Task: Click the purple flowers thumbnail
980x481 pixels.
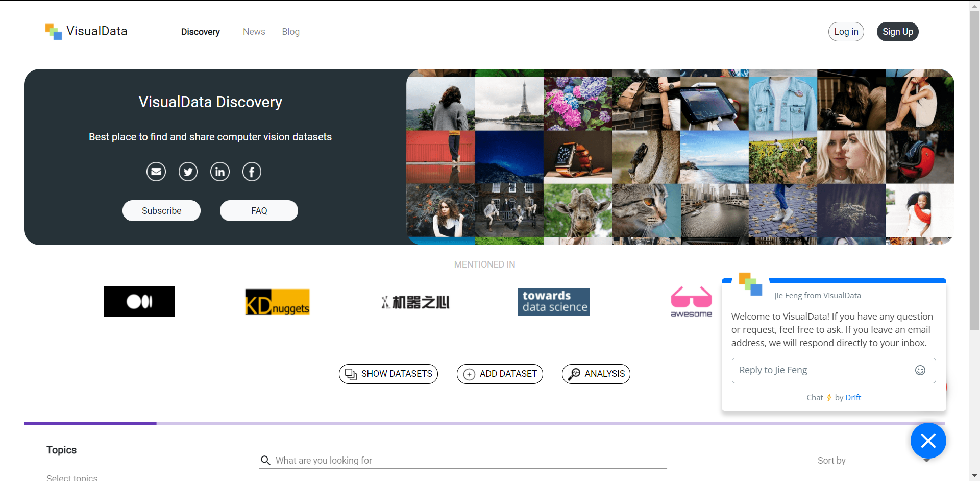Action: pyautogui.click(x=578, y=104)
